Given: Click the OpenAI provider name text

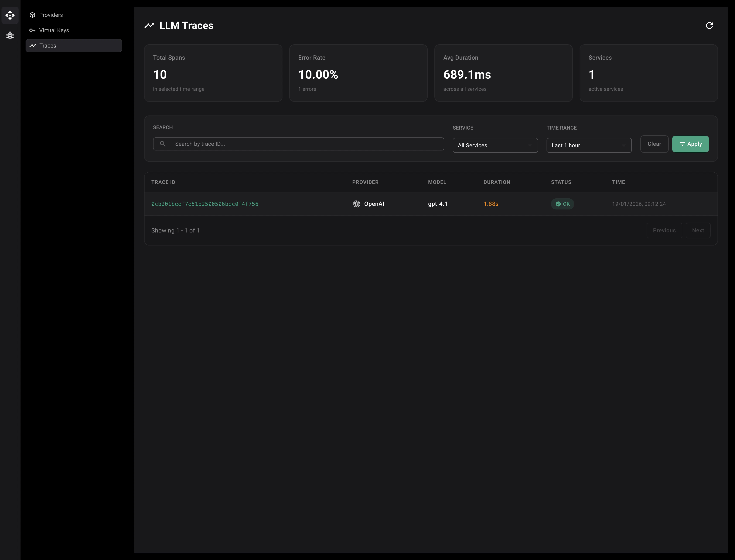Looking at the screenshot, I should click(x=374, y=204).
